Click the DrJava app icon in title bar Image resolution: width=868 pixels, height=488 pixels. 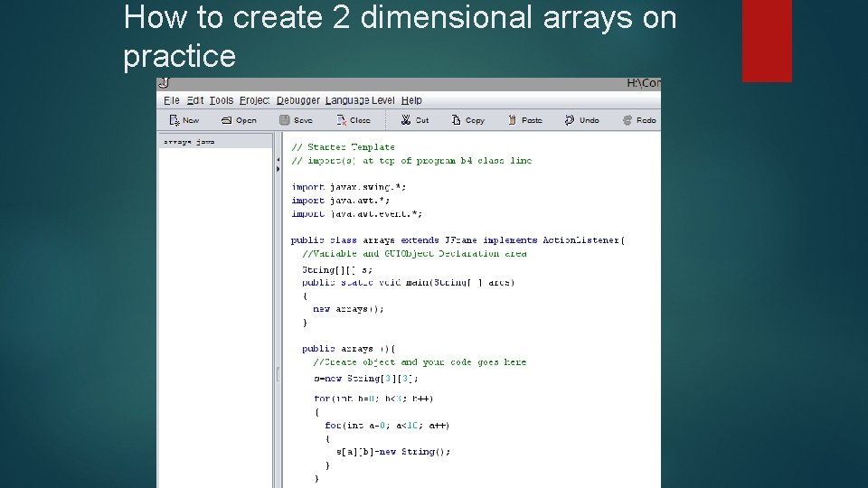click(164, 83)
